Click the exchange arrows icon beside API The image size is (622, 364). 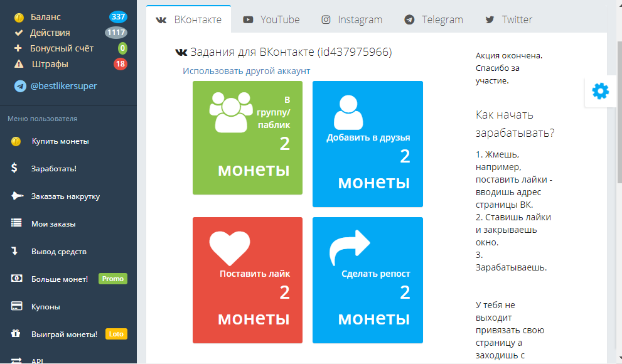[16, 360]
